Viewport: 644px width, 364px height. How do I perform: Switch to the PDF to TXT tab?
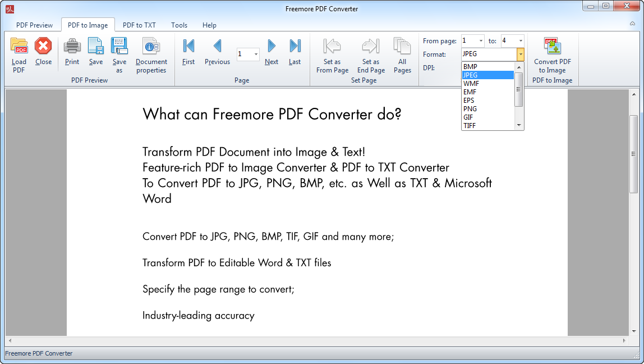click(139, 25)
